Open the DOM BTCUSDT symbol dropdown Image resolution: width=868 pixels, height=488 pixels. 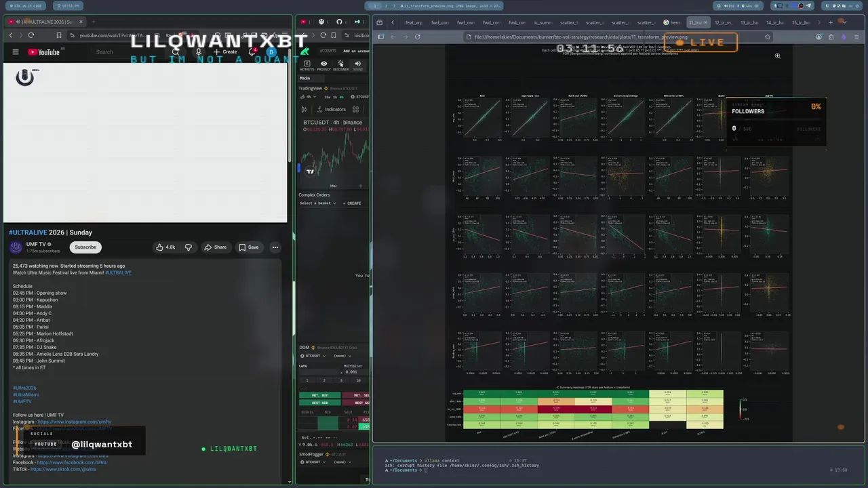coord(315,356)
